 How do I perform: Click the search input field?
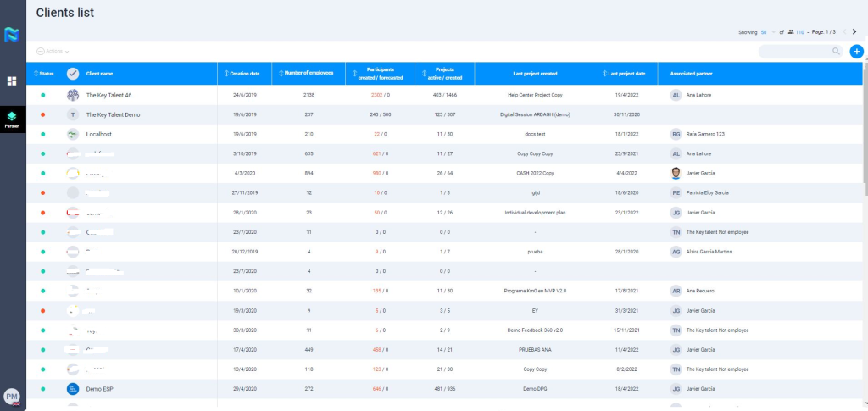point(793,52)
